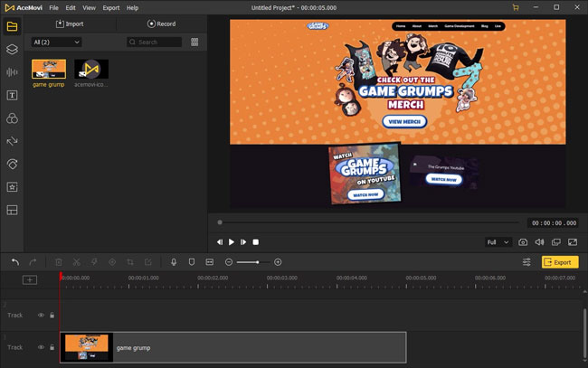This screenshot has width=588, height=368.
Task: Open the Edit menu
Action: [71, 7]
